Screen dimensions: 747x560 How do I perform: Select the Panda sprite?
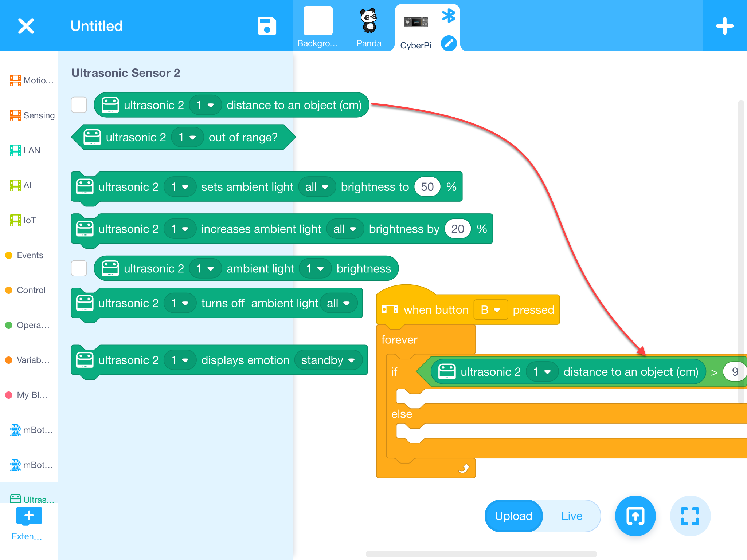point(369,27)
